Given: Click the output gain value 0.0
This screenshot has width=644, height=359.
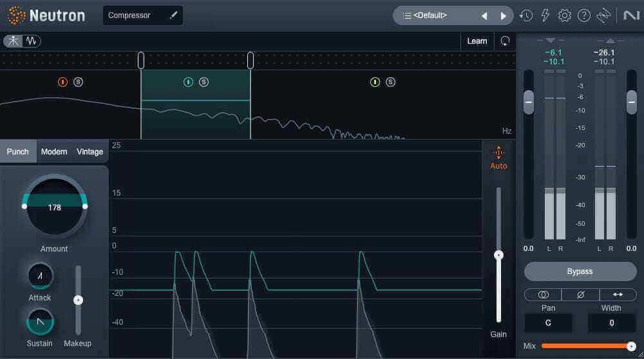Looking at the screenshot, I should coord(631,248).
